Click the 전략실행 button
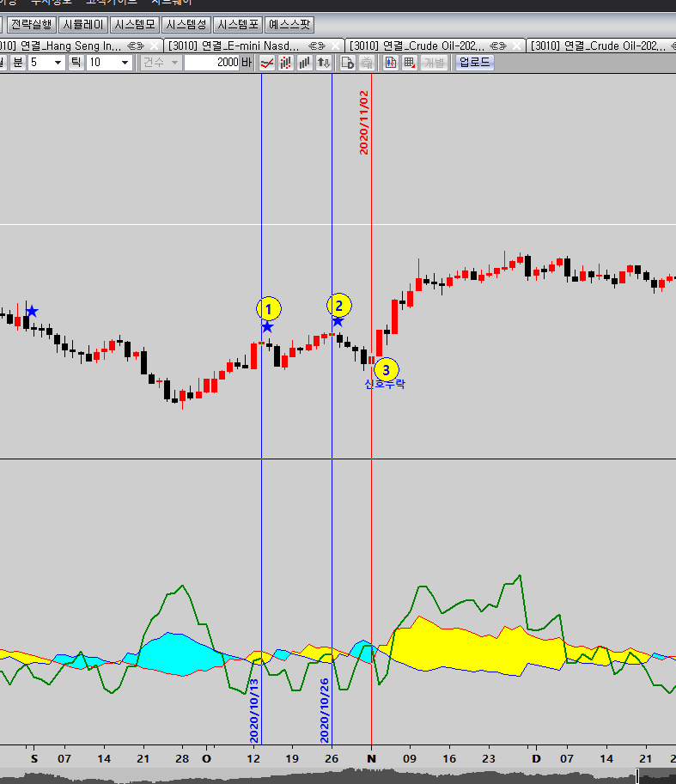The image size is (676, 784). click(32, 25)
